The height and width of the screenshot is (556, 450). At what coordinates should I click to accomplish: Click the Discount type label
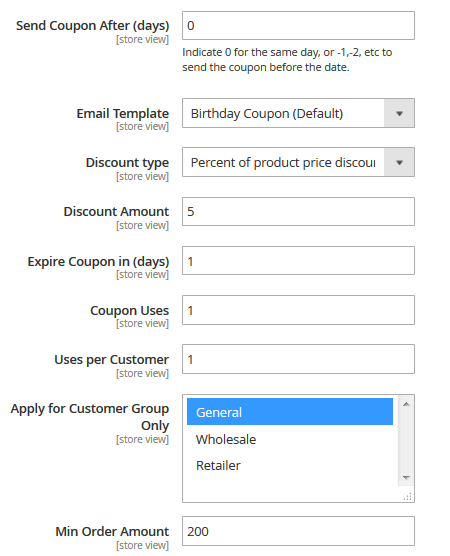127,162
